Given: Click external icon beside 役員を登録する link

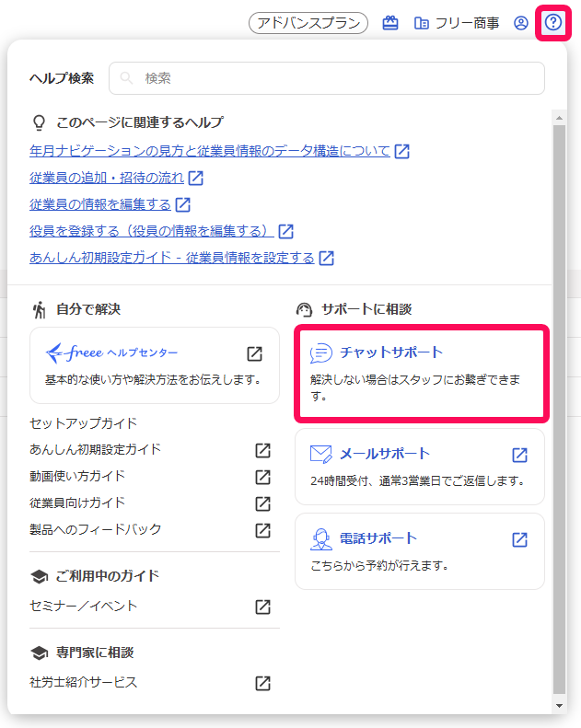Looking at the screenshot, I should coord(285,231).
